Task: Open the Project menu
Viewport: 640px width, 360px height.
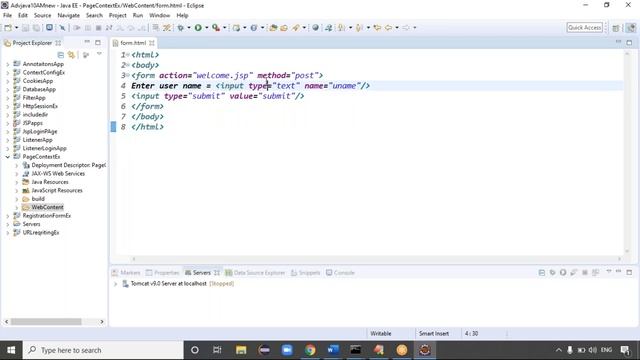Action: [118, 15]
